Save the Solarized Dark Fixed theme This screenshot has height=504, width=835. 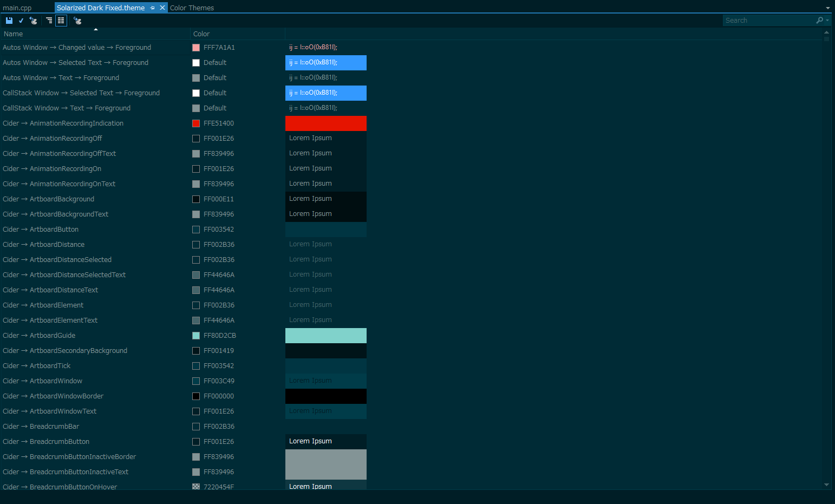[x=9, y=20]
